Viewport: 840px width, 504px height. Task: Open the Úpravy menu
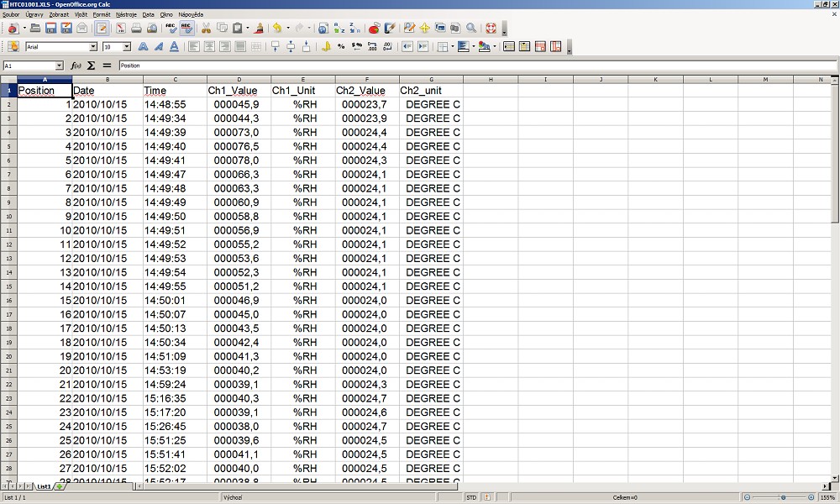point(34,14)
